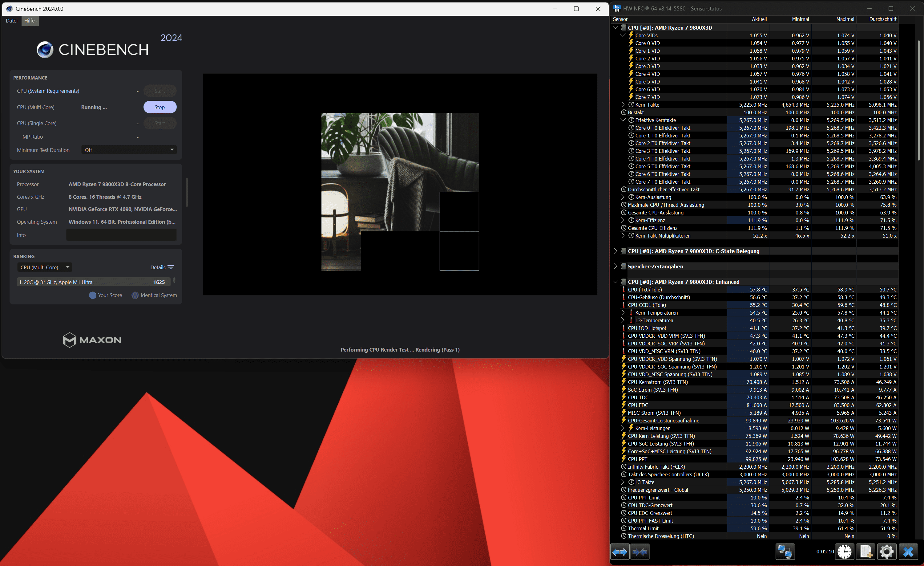Click the Cinebench logo sphere icon
924x566 pixels.
(45, 50)
